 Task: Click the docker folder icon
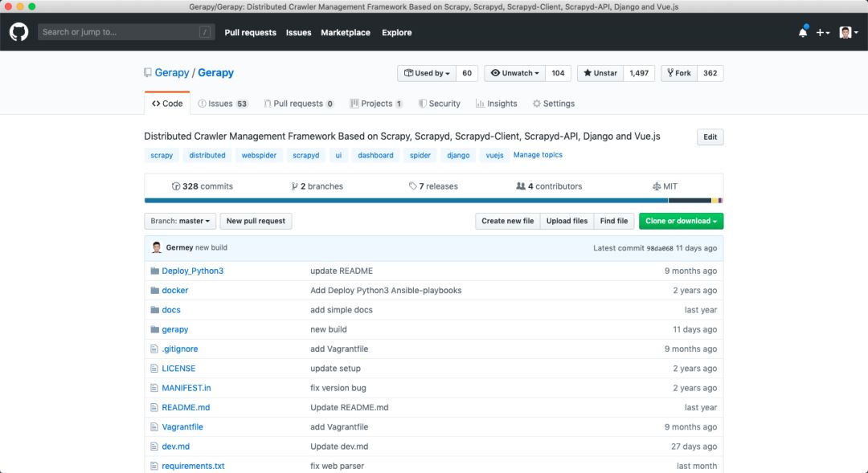(154, 291)
